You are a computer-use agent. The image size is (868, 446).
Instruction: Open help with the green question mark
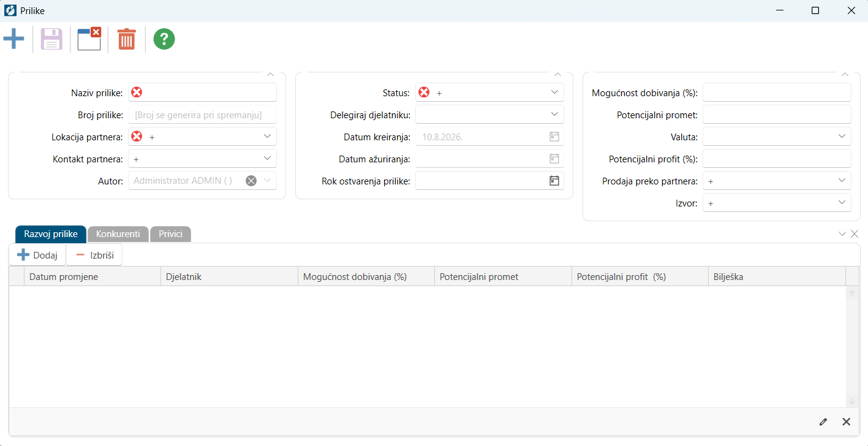pos(164,39)
